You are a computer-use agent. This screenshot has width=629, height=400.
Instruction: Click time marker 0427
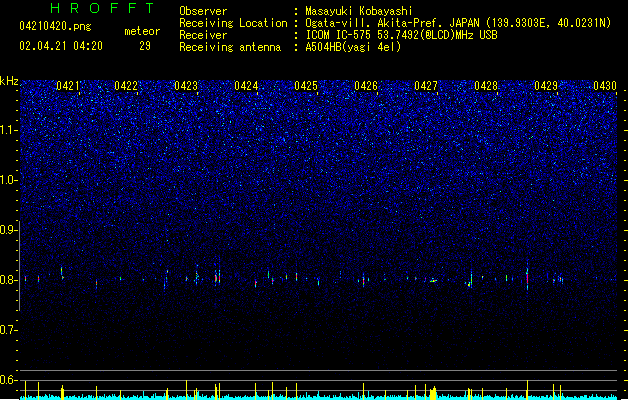coord(426,86)
